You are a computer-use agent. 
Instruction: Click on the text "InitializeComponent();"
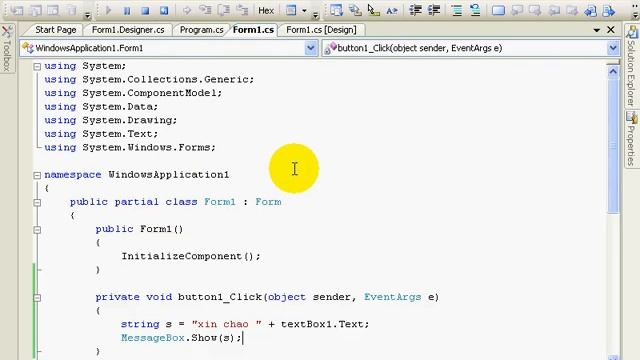[x=191, y=256]
